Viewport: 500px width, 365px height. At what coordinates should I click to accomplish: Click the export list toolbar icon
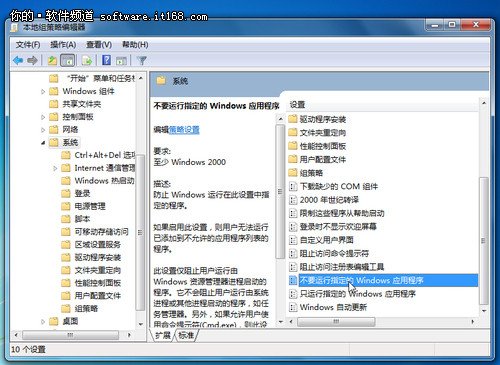[x=87, y=60]
